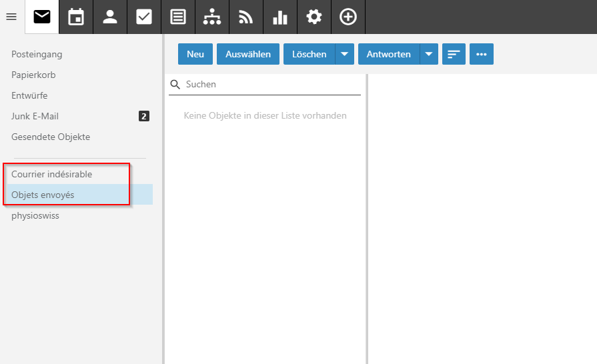
Task: Open the bar chart reports icon
Action: 280,17
